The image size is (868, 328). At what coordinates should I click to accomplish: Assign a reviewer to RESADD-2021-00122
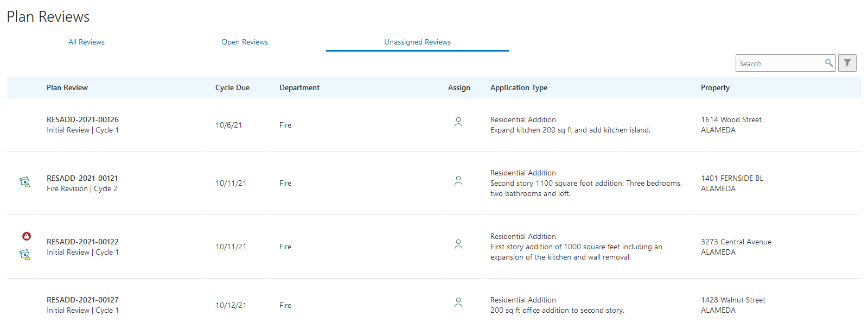(458, 244)
